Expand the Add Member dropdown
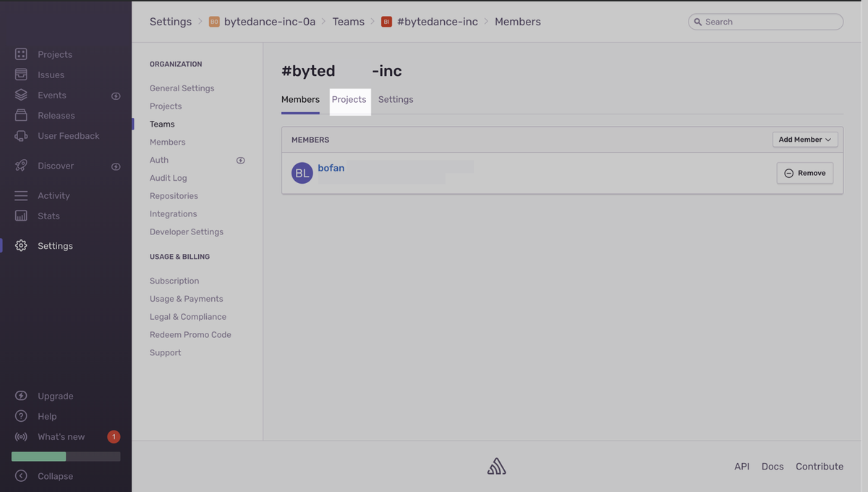 (805, 140)
